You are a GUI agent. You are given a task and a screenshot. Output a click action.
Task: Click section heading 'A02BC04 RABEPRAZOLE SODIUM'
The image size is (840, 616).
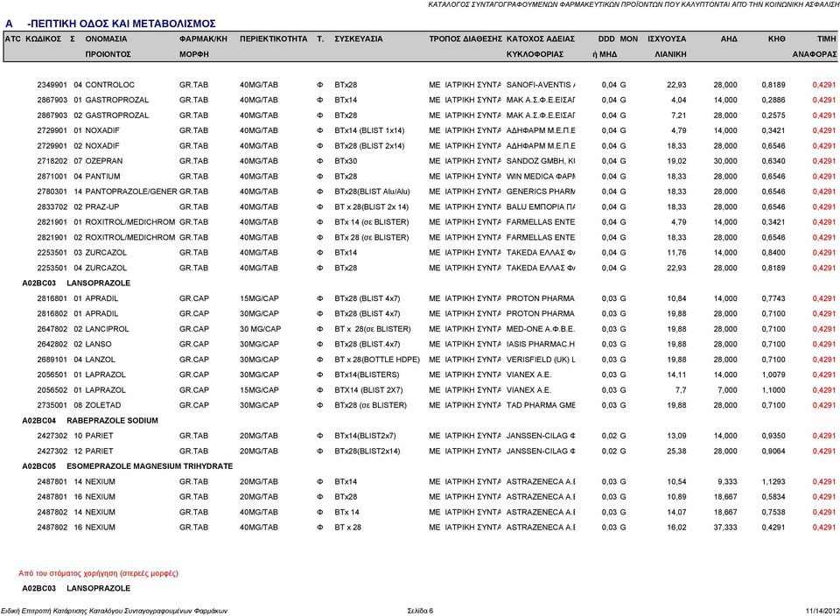(x=90, y=421)
